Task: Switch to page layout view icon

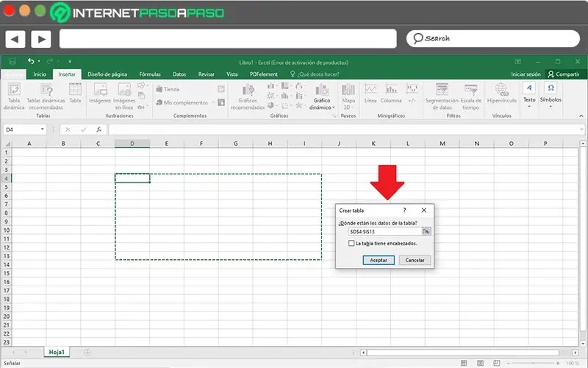Action: [x=481, y=363]
